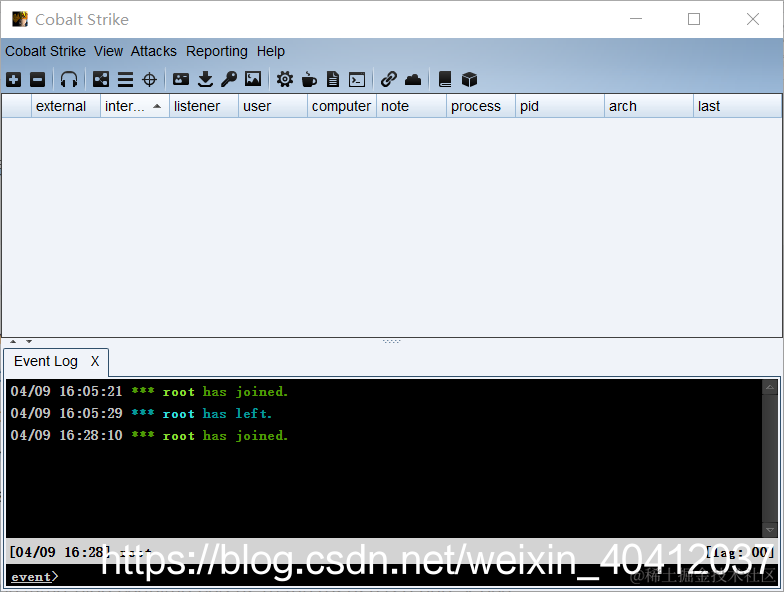The width and height of the screenshot is (784, 592).
Task: Click log line 'root has left.'
Action: tap(217, 414)
